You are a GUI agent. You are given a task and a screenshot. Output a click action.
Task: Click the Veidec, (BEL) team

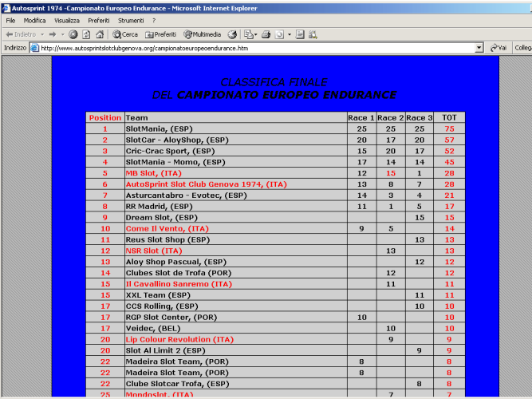(153, 328)
